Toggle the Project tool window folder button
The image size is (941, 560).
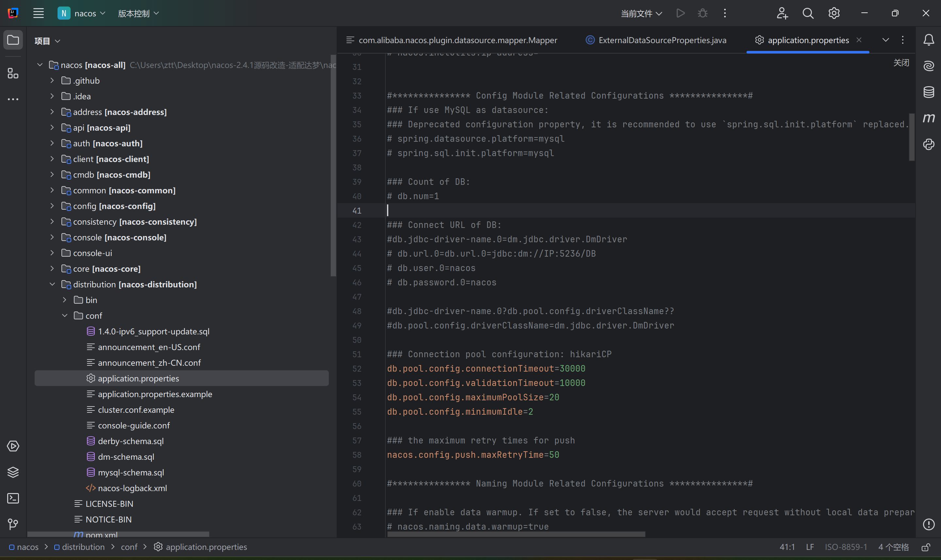pos(13,40)
